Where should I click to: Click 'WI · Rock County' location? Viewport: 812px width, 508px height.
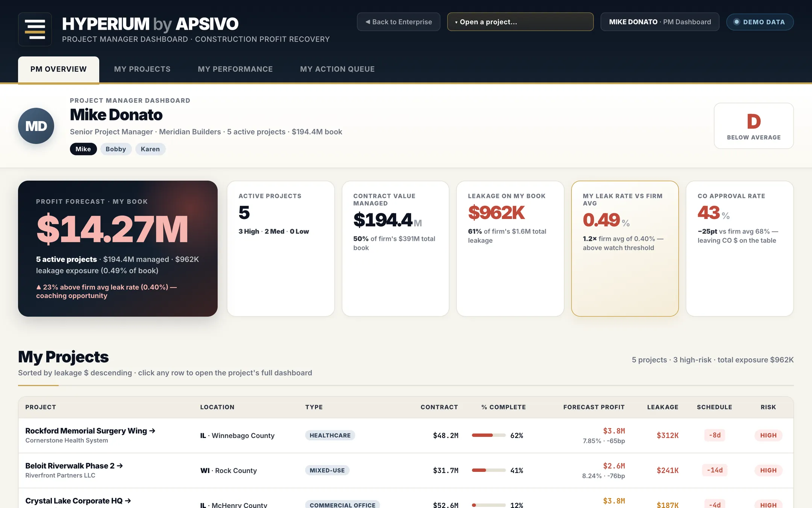click(x=229, y=470)
